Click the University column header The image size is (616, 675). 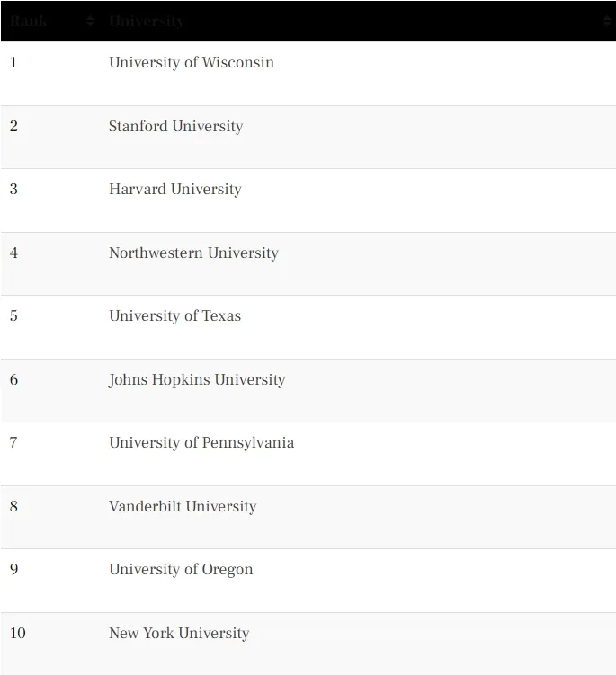pyautogui.click(x=147, y=21)
